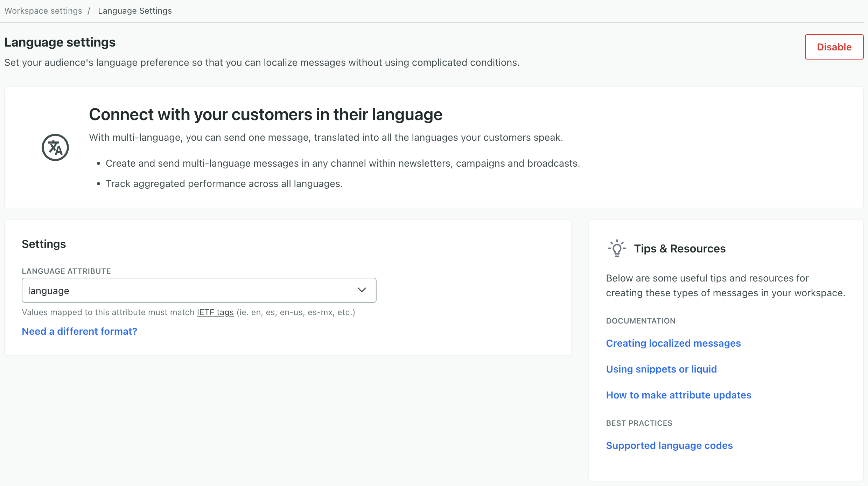868x486 pixels.
Task: Open the IETF tags link
Action: click(x=215, y=312)
